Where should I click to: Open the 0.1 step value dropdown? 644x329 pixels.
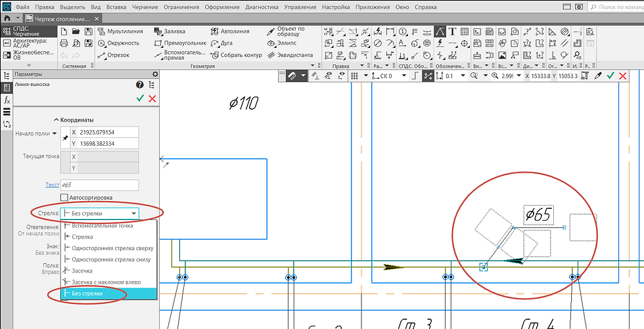point(463,76)
